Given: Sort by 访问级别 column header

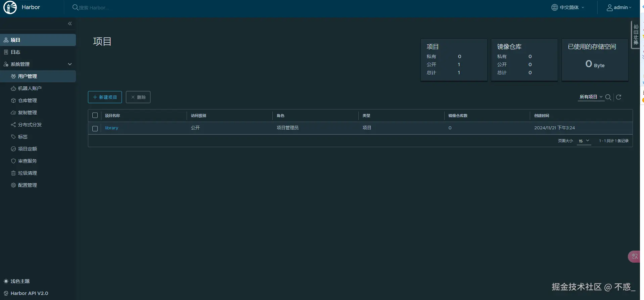Looking at the screenshot, I should tap(198, 116).
